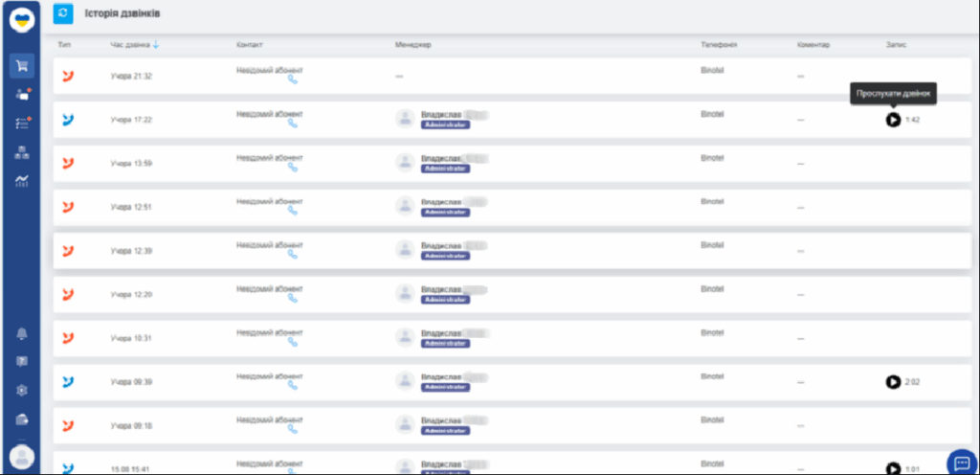Open the live chat bubble widget
This screenshot has height=475, width=980.
pyautogui.click(x=961, y=462)
